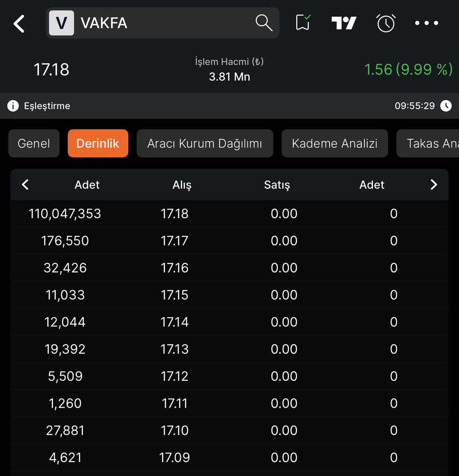The height and width of the screenshot is (476, 459).
Task: Select the 12,044 quantity cell
Action: pos(65,322)
